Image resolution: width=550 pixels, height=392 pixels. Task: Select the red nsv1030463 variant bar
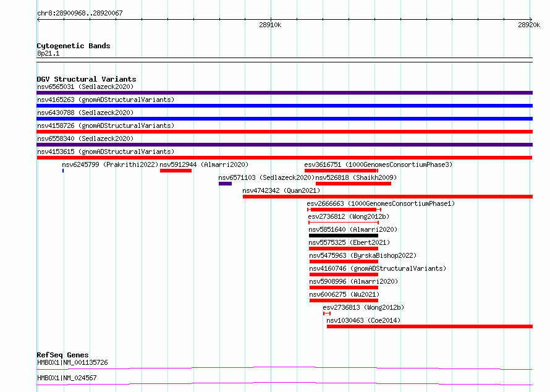[429, 326]
